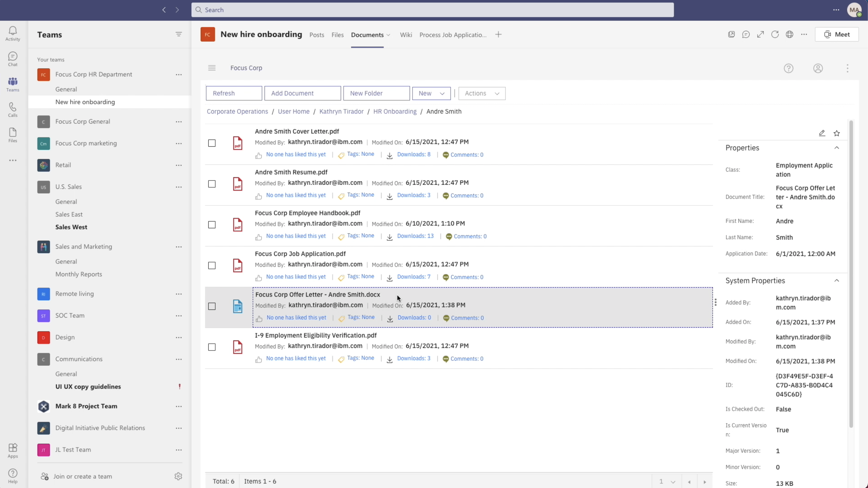Click the New Folder button

(376, 93)
